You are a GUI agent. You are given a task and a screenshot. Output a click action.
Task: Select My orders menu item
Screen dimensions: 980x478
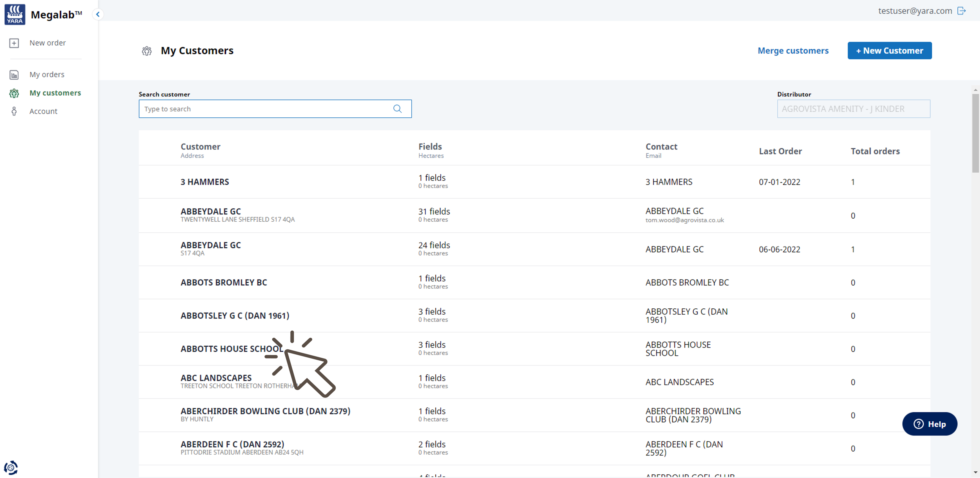[x=47, y=75]
